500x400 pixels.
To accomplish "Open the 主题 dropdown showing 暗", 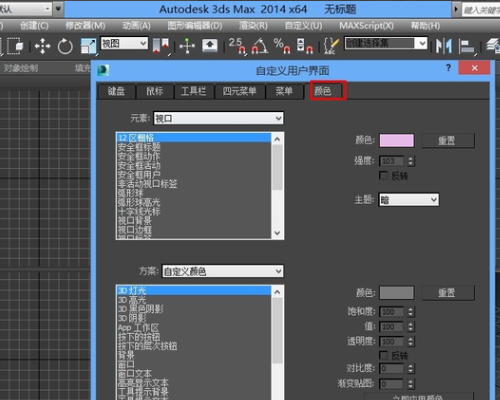I will pos(409,200).
